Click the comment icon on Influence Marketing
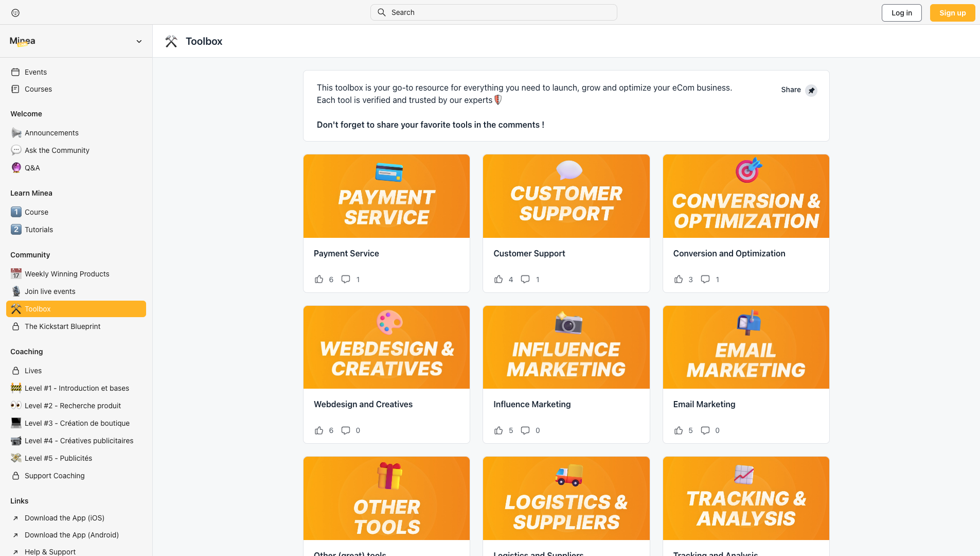This screenshot has height=556, width=980. (525, 430)
